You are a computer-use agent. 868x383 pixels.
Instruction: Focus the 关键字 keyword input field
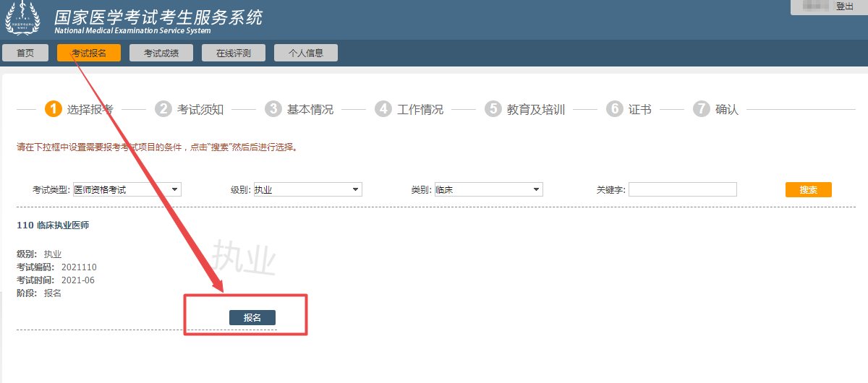(682, 190)
